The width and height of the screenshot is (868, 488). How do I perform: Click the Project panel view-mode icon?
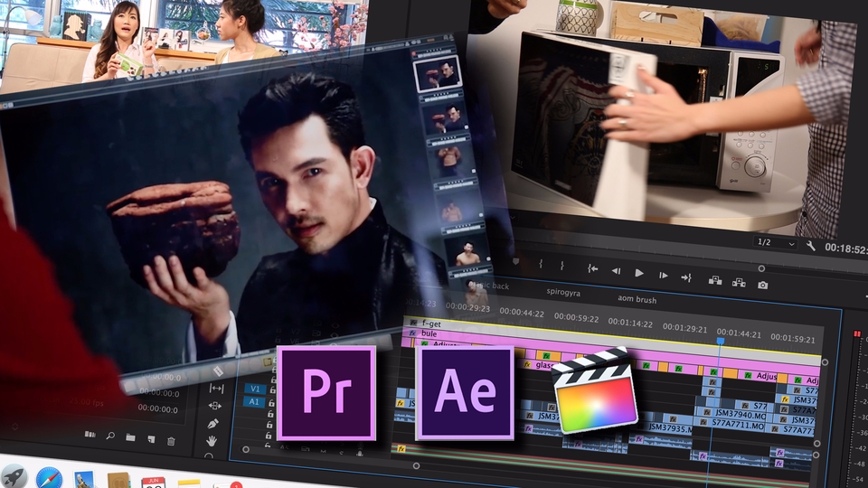(90, 435)
